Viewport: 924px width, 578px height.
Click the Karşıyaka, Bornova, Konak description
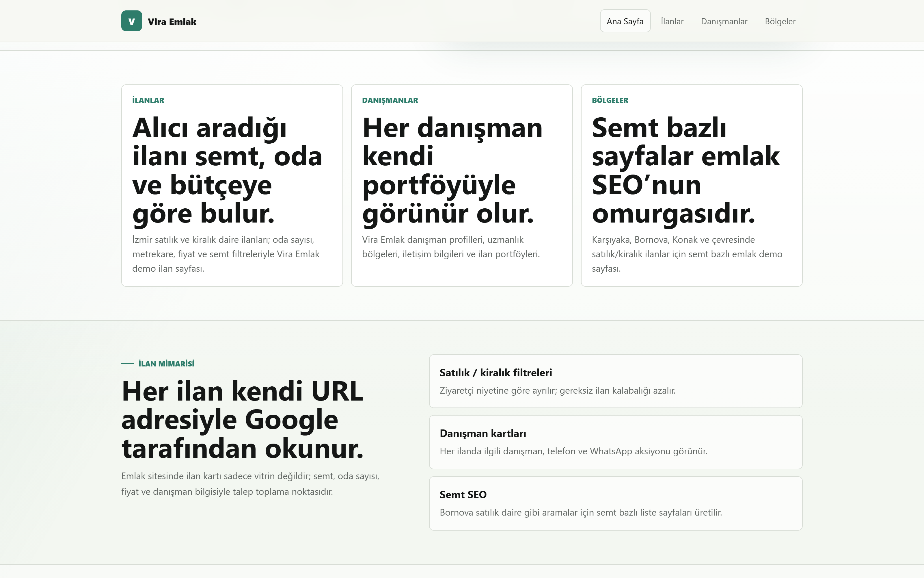click(x=687, y=254)
